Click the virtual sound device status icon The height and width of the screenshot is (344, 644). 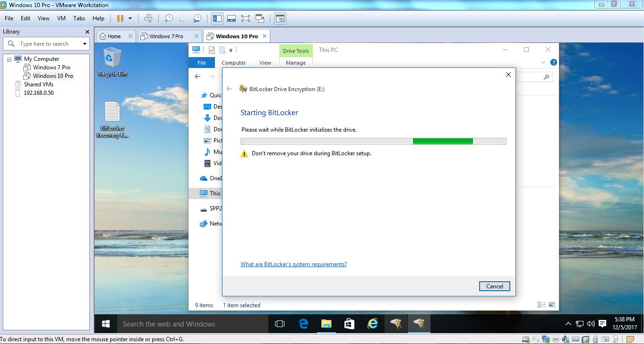click(566, 339)
